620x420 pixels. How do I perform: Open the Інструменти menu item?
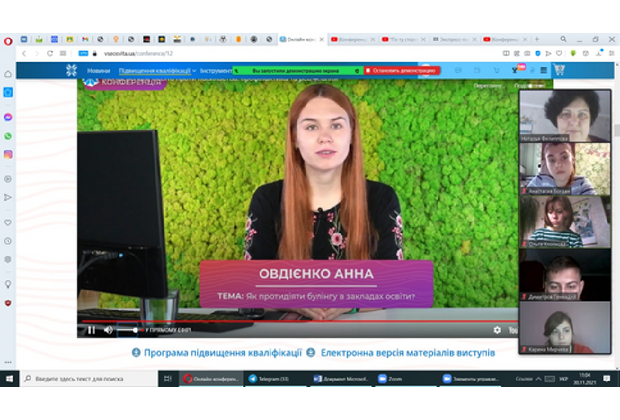click(x=216, y=71)
